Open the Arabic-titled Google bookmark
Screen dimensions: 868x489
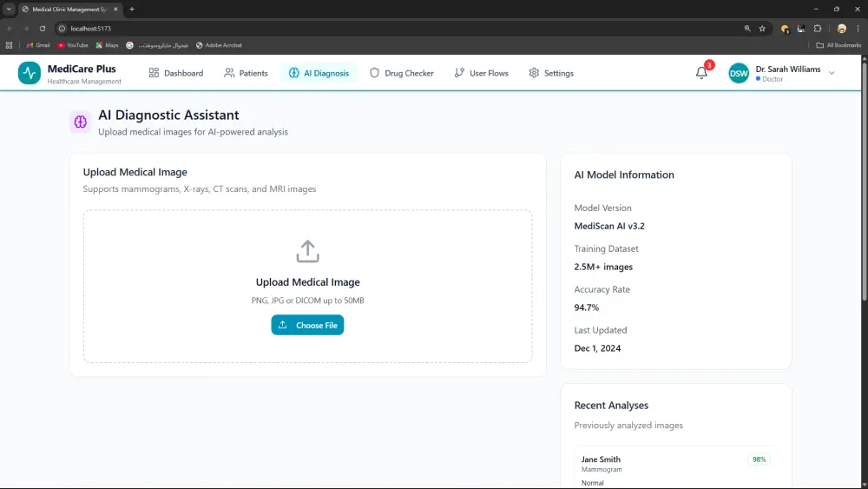(157, 45)
